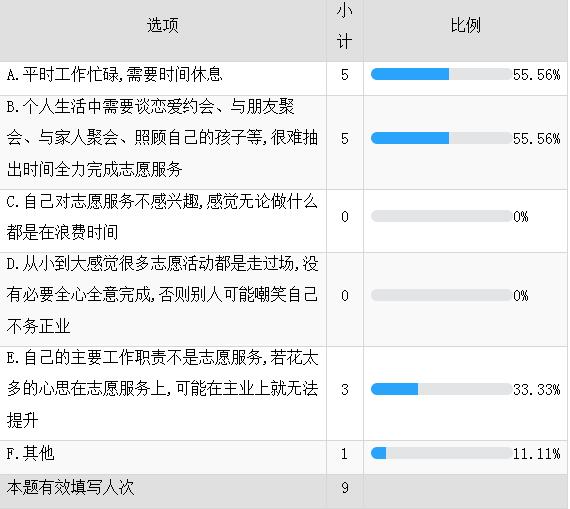The height and width of the screenshot is (509, 570).
Task: Click the 本题有效填写人次 footer label
Action: coord(71,488)
